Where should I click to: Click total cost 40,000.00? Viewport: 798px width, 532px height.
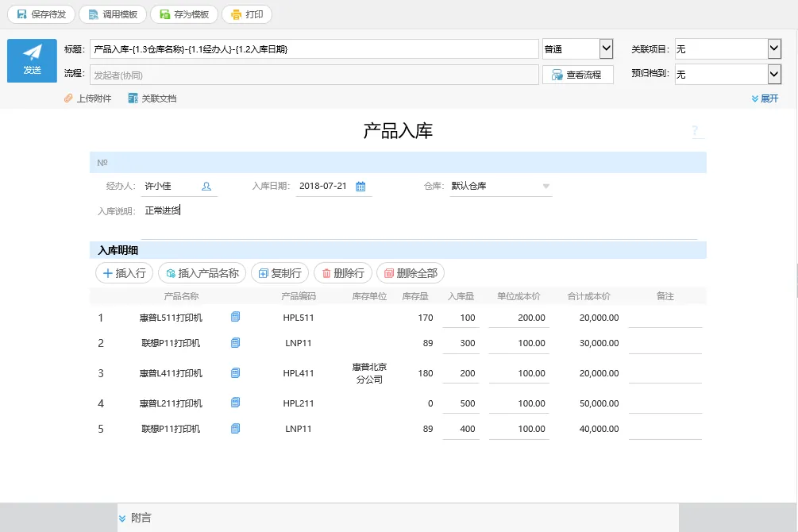point(599,429)
